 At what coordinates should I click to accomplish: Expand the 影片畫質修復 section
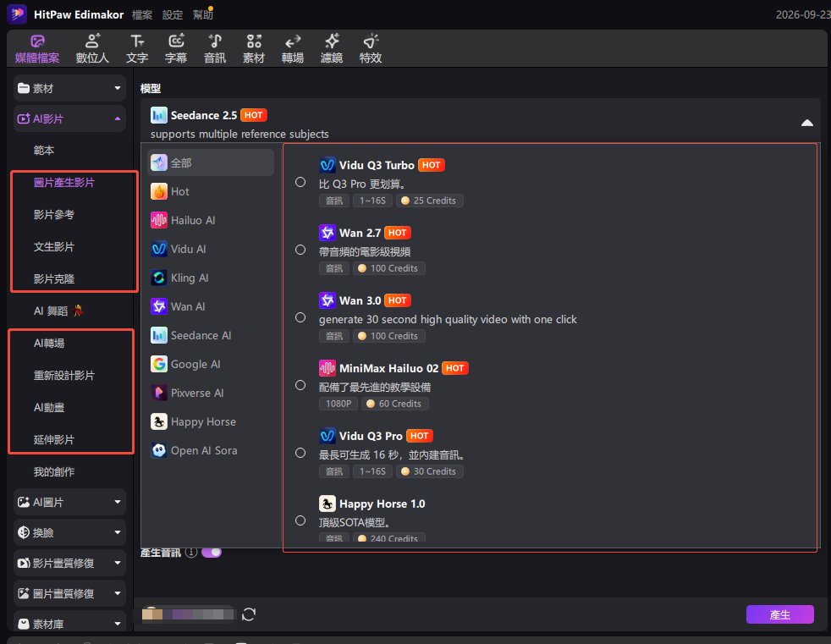pos(70,563)
